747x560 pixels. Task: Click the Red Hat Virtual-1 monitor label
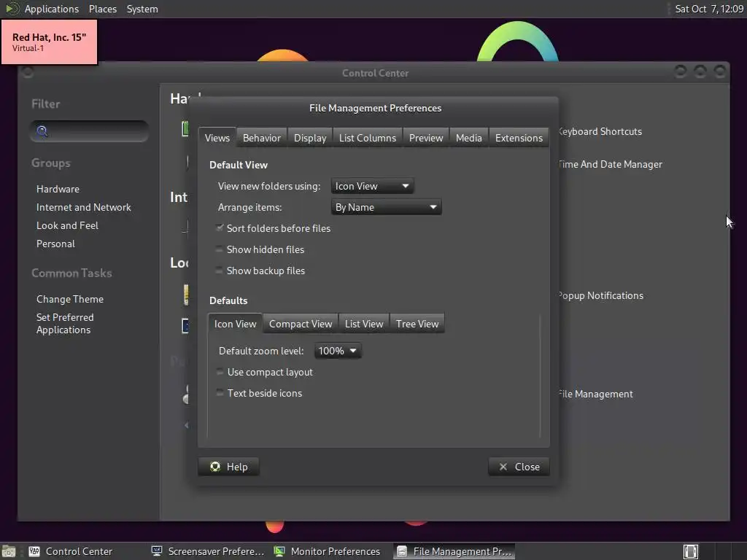50,42
